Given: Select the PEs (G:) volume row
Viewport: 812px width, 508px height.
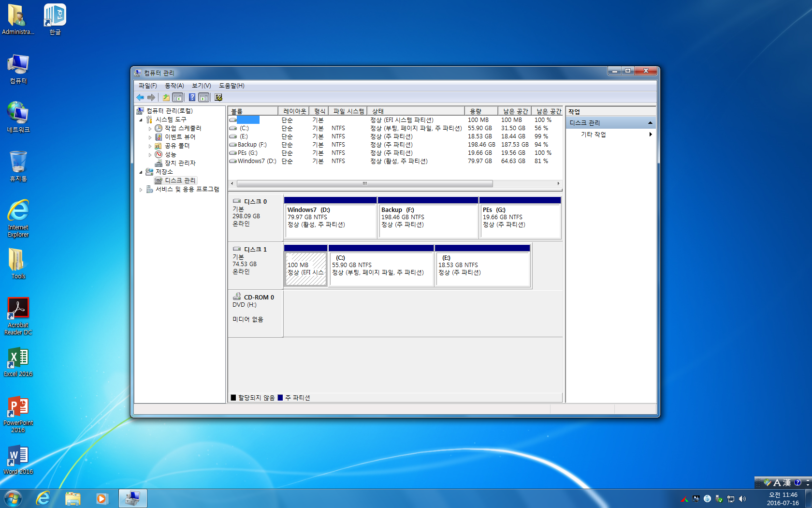Looking at the screenshot, I should coord(395,153).
